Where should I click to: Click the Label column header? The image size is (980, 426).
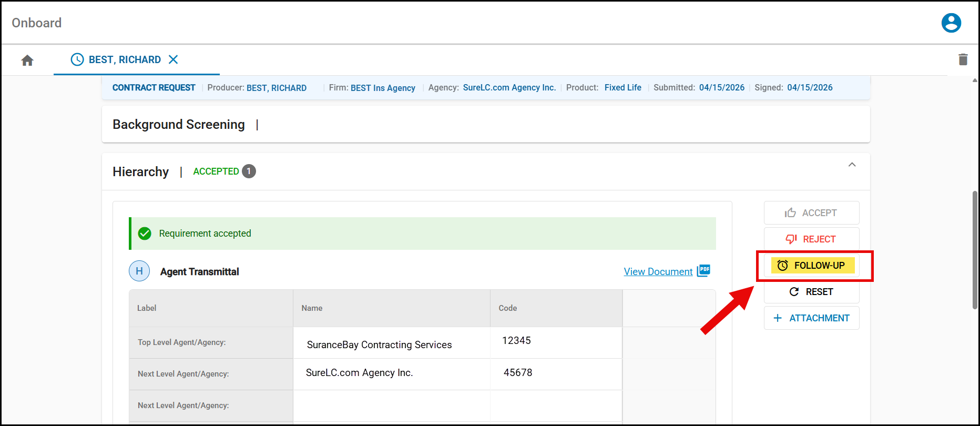147,308
